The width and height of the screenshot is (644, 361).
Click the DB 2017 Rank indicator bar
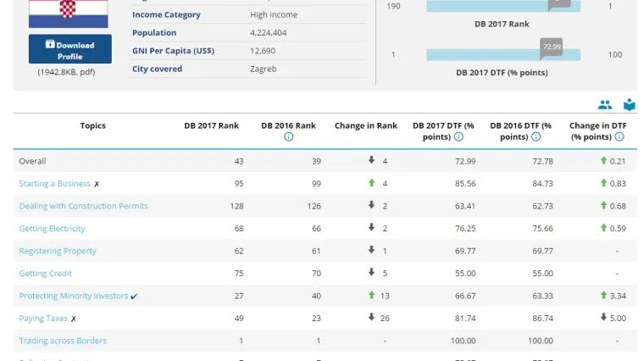pos(502,7)
